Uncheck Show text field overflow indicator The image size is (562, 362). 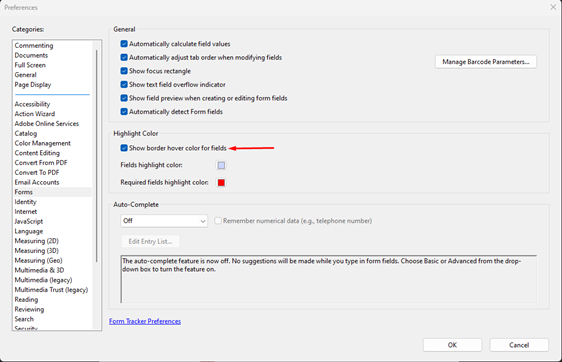pyautogui.click(x=124, y=85)
